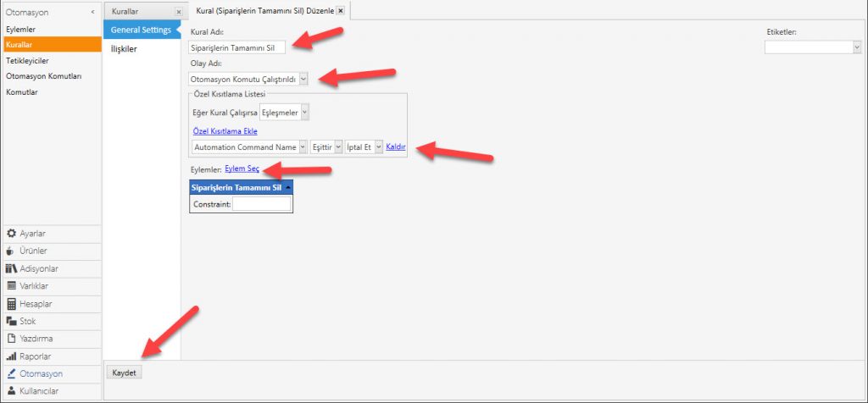Open Adisyonlar books icon section
The height and width of the screenshot is (403, 868).
tap(12, 268)
